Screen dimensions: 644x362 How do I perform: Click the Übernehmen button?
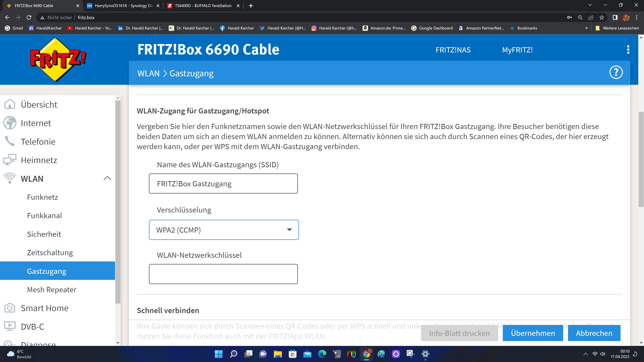pos(533,333)
